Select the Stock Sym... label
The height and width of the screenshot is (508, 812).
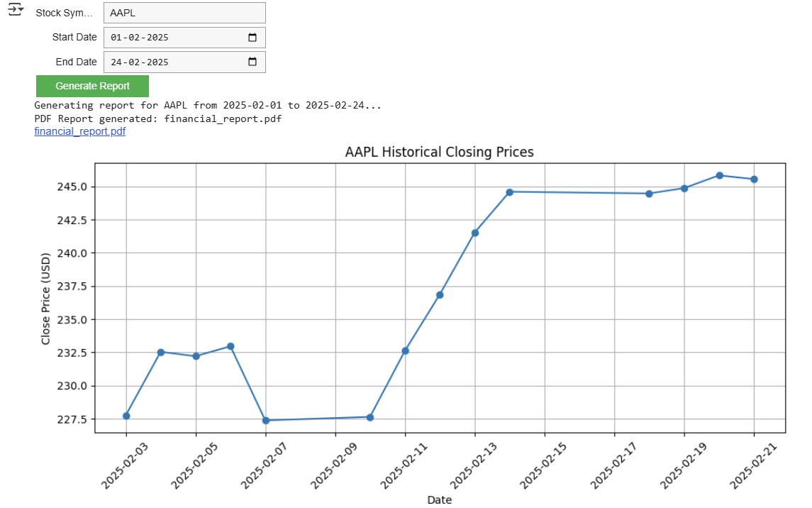pos(64,13)
